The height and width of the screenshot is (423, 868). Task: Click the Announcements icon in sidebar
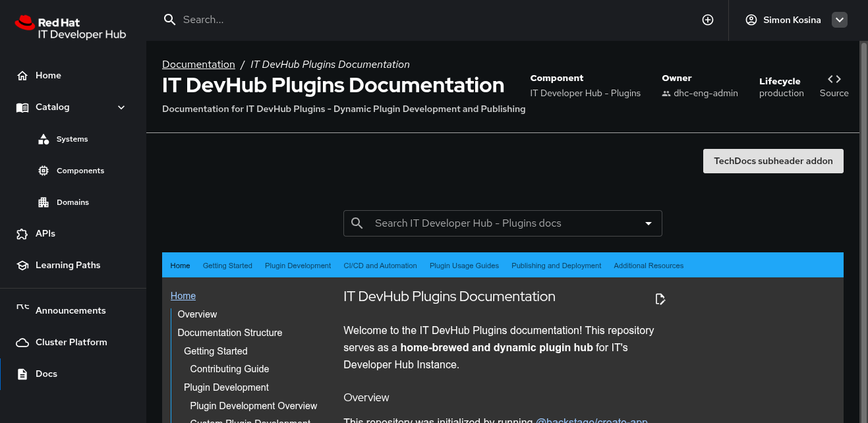22,308
